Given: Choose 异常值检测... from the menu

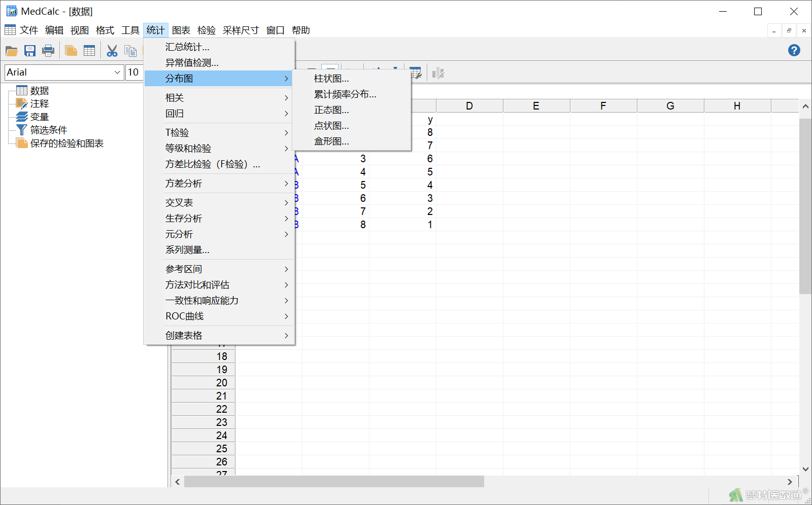Looking at the screenshot, I should point(219,63).
